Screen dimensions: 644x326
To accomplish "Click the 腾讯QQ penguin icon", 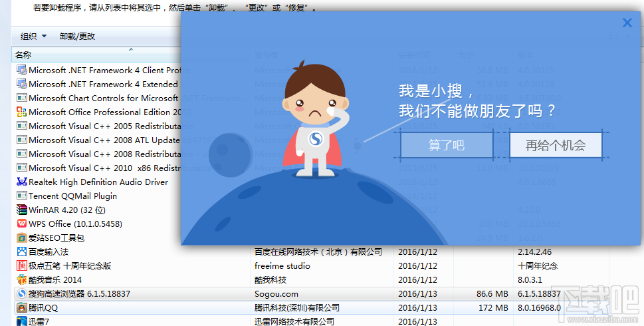I will click(x=21, y=308).
